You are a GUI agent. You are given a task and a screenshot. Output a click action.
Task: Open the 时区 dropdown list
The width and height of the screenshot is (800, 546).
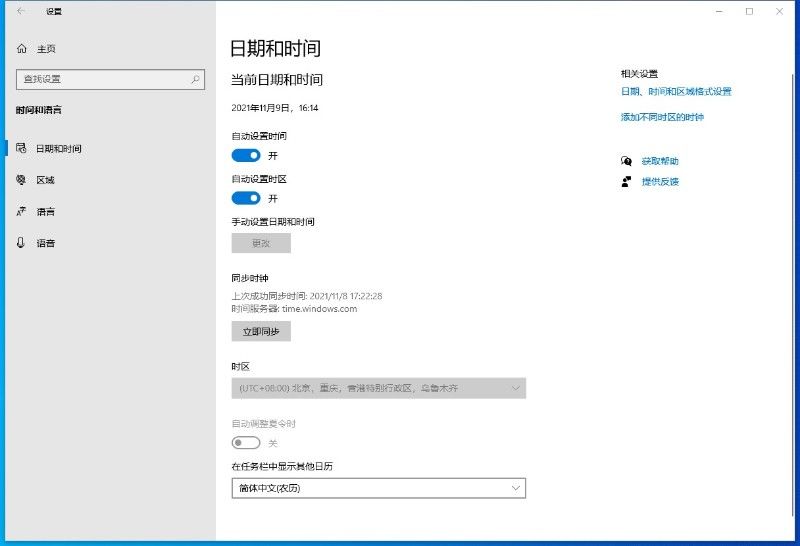pyautogui.click(x=379, y=388)
